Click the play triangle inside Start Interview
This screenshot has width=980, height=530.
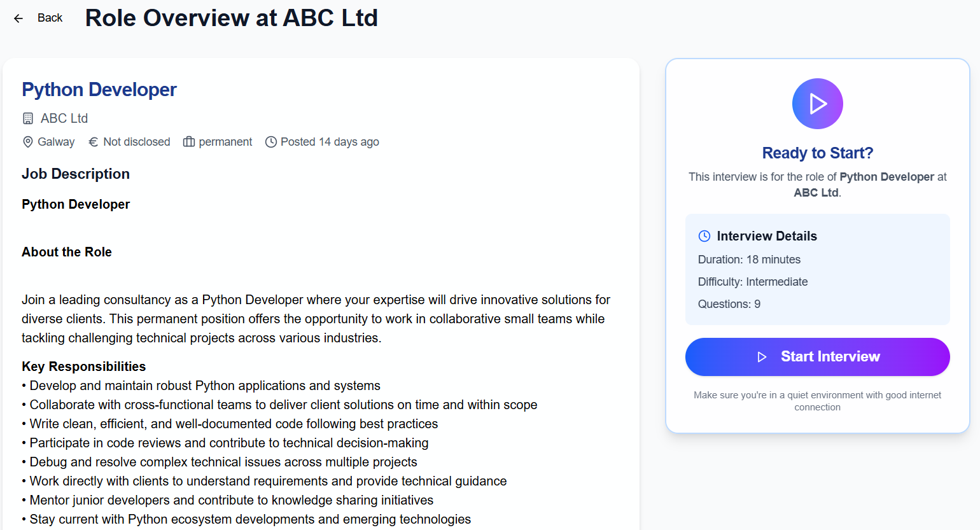tap(762, 356)
